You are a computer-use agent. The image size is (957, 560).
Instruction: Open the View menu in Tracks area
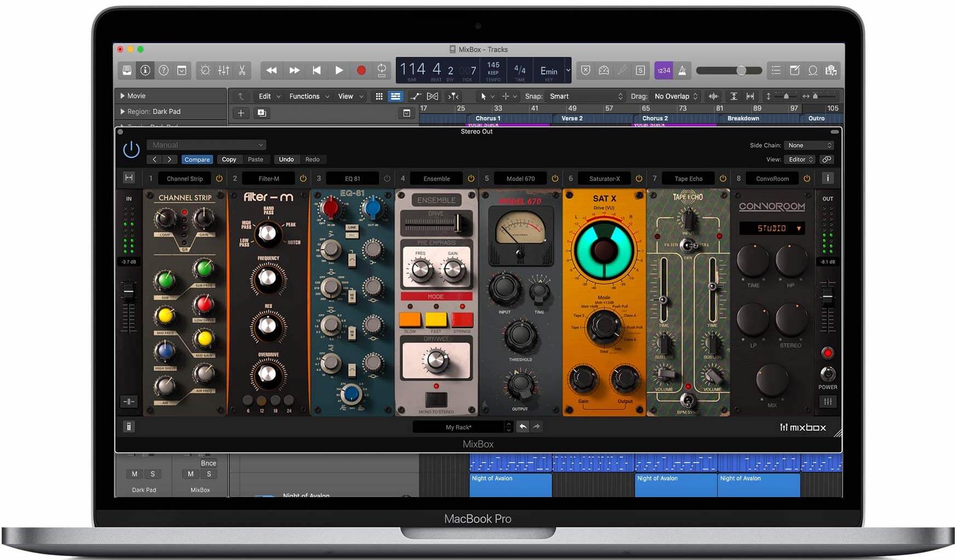click(350, 96)
